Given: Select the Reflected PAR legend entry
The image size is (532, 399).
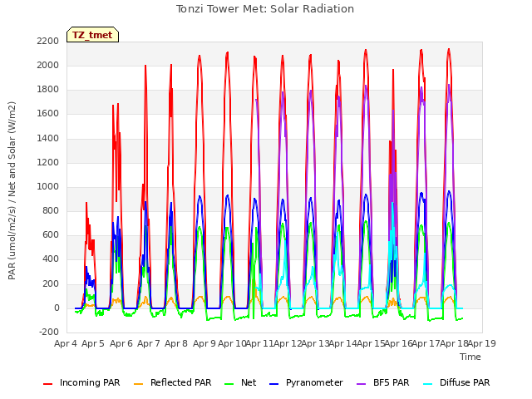Looking at the screenshot, I should [x=172, y=382].
